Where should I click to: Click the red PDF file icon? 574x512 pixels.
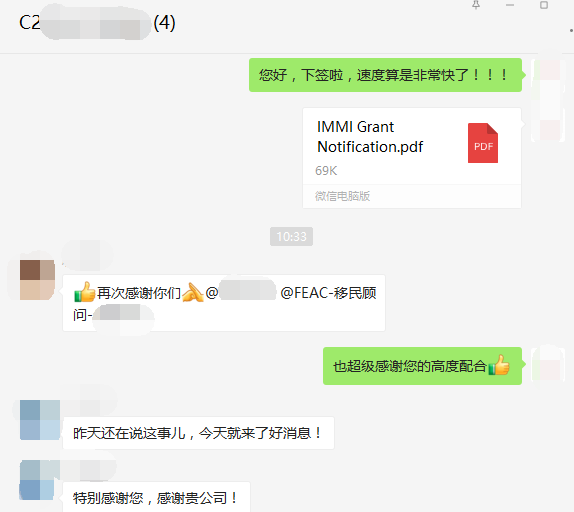pyautogui.click(x=483, y=143)
